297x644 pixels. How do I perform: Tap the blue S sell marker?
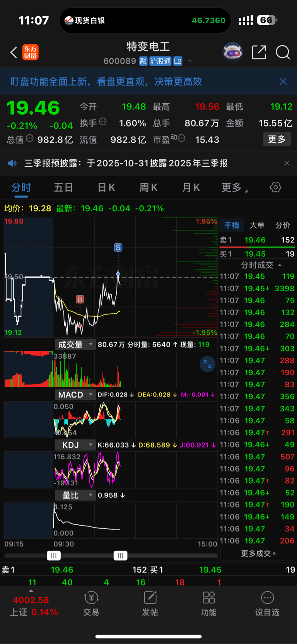[x=118, y=248]
